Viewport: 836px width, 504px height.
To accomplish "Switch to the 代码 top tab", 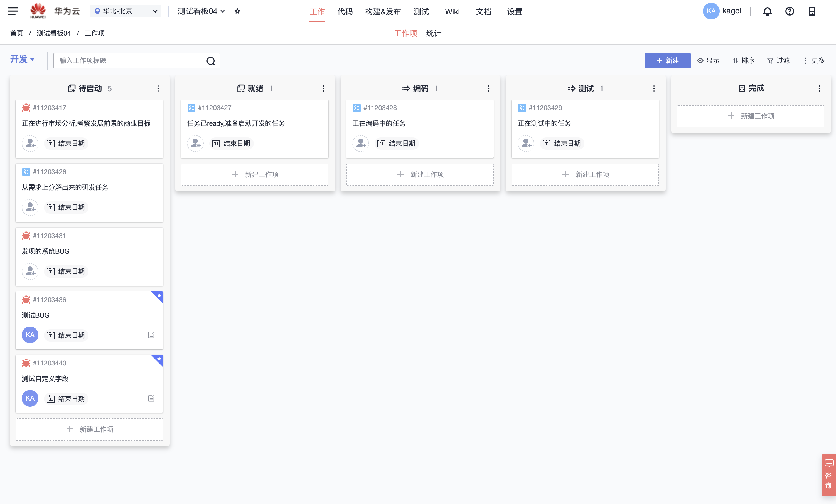I will (345, 12).
